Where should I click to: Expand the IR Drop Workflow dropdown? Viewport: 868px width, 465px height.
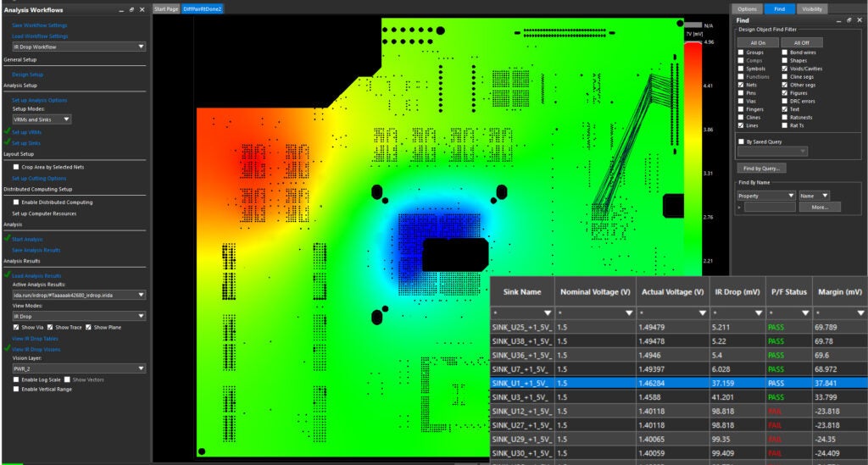pyautogui.click(x=141, y=47)
